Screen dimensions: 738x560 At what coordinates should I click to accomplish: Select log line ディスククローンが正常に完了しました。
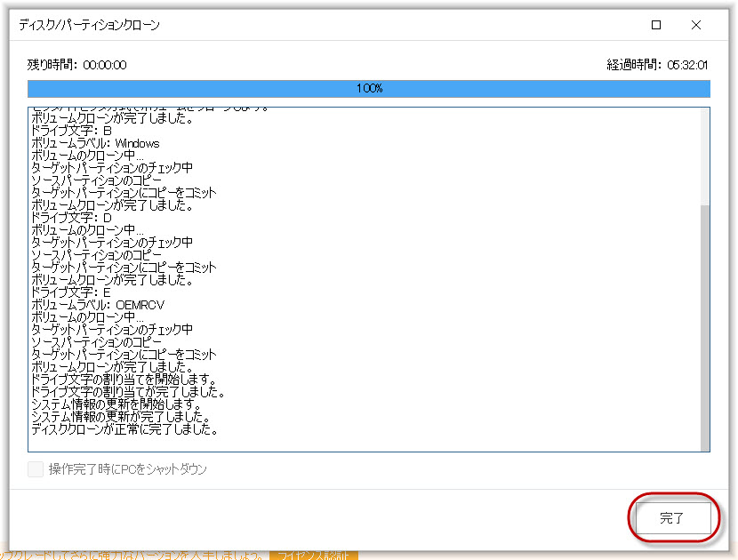tap(124, 429)
